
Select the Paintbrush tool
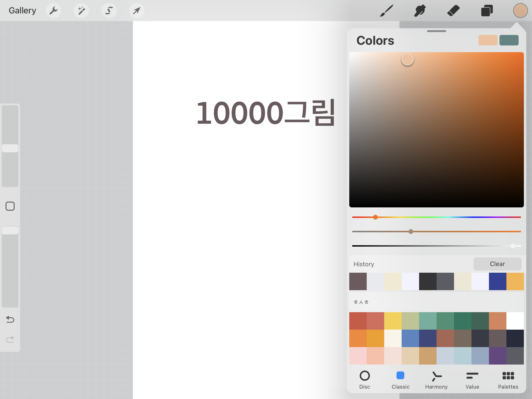pyautogui.click(x=387, y=11)
